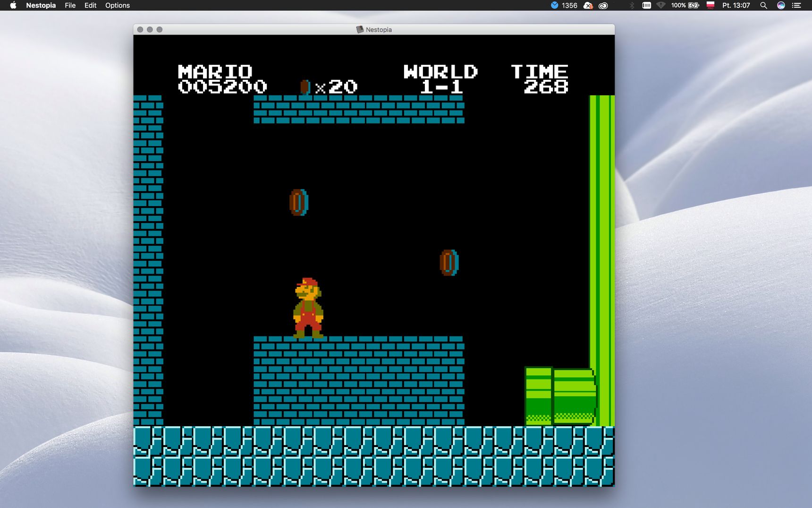The image size is (812, 508).
Task: Click the score value 005200
Action: [x=222, y=86]
